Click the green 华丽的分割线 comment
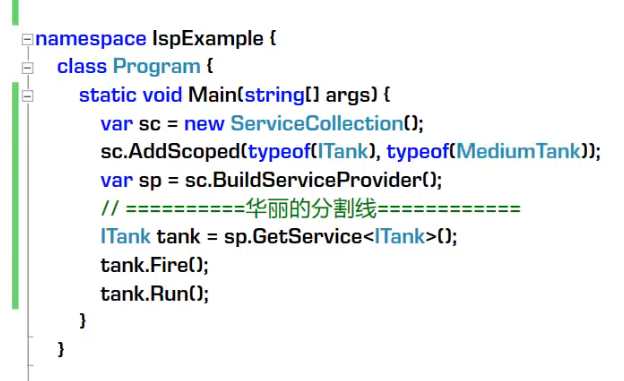Screen dimensions: 624x381 311,208
